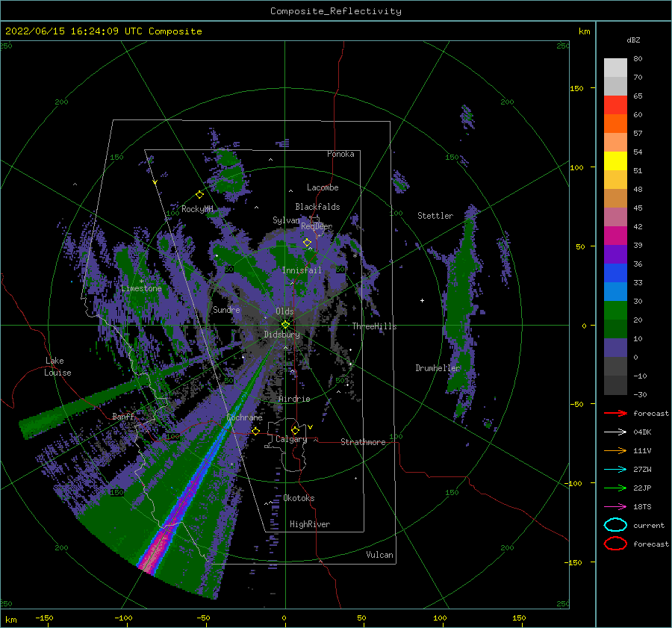Pick the slate purple 10-0 dBZ swatch
Screen dimensions: 672x628
tap(615, 347)
